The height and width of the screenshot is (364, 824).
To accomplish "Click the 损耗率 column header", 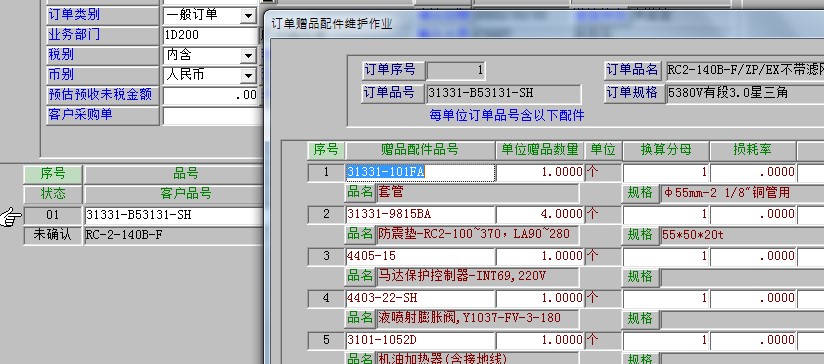I will [753, 150].
